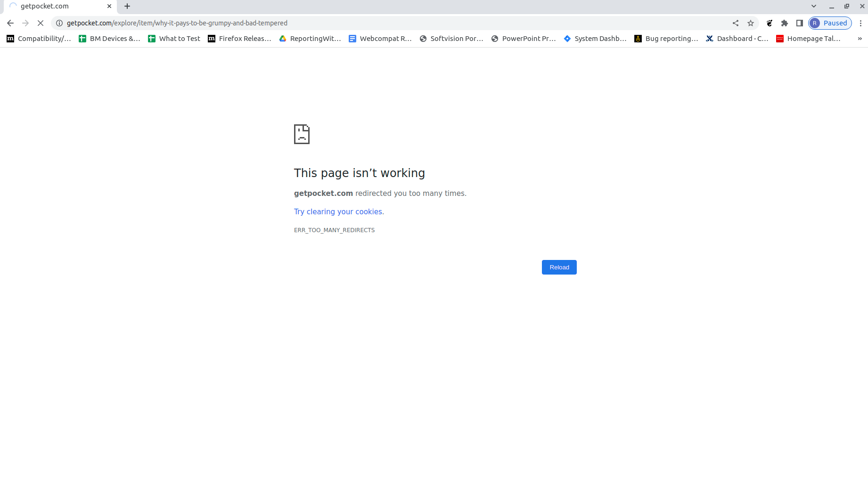Click the forward navigation arrow
This screenshot has height=494, width=868.
25,23
